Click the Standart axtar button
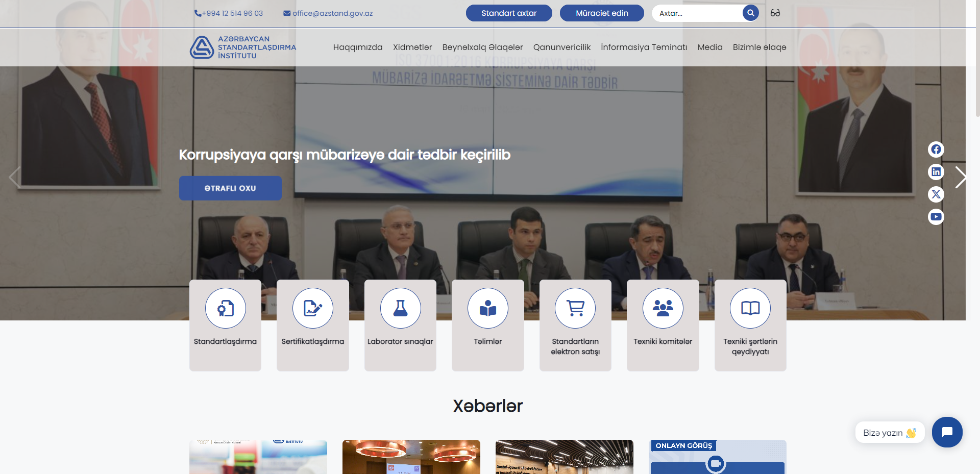 [x=509, y=13]
